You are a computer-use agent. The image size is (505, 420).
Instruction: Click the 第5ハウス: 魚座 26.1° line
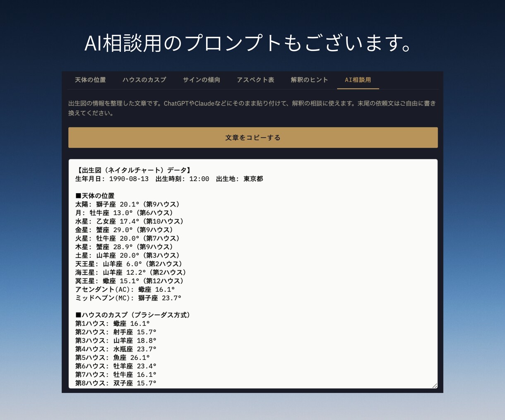(x=113, y=358)
